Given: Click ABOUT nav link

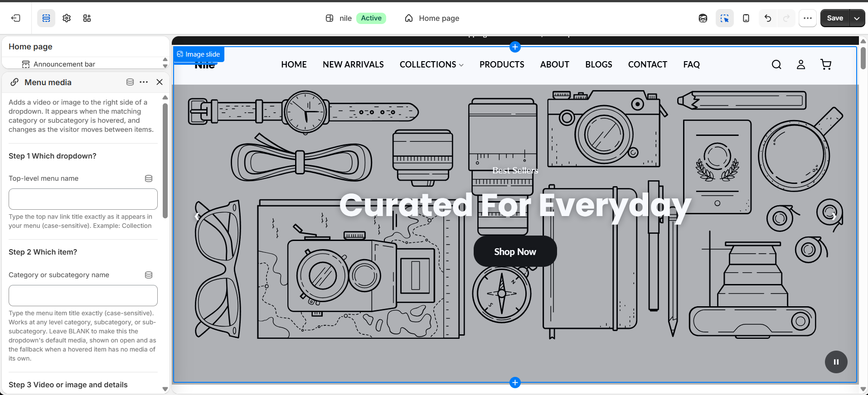Looking at the screenshot, I should 554,64.
